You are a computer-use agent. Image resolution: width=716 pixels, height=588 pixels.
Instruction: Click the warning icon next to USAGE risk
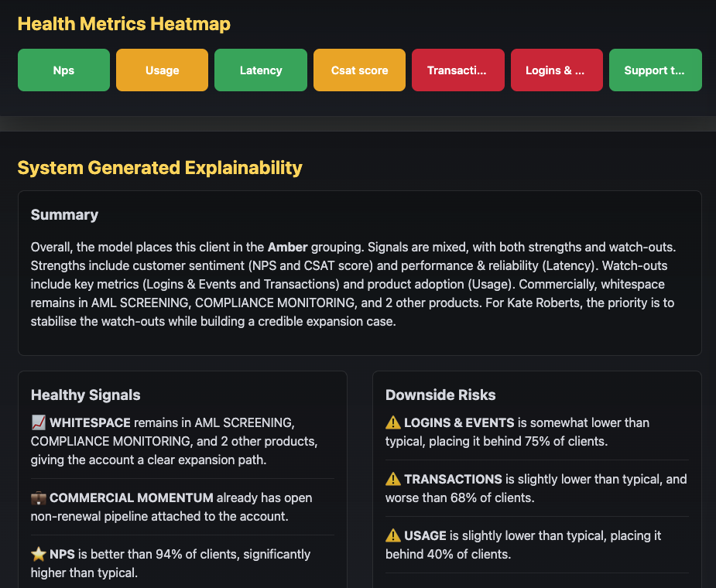(393, 535)
